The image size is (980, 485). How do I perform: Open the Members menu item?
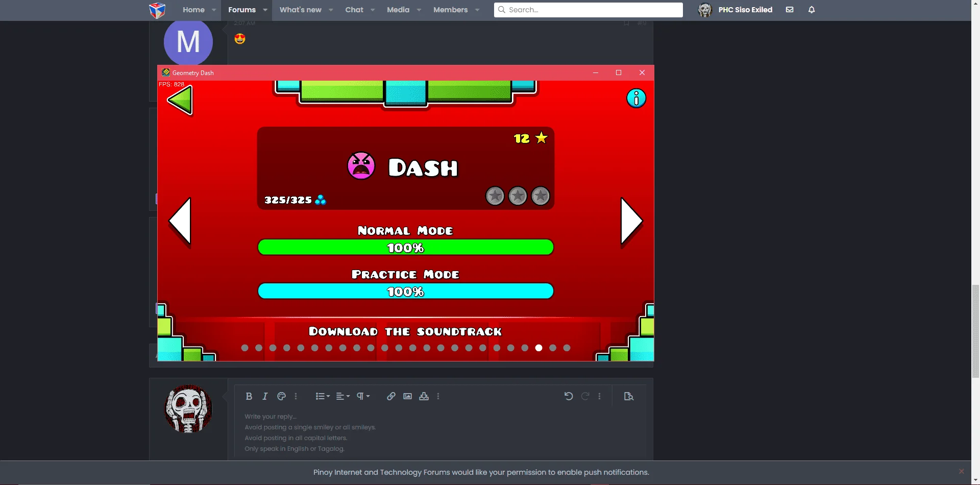450,10
